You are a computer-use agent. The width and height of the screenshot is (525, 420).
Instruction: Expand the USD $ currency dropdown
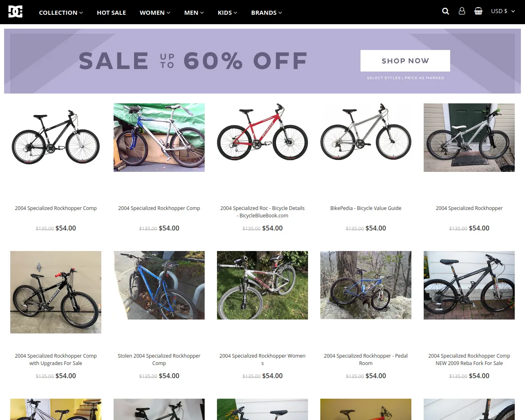coord(503,11)
